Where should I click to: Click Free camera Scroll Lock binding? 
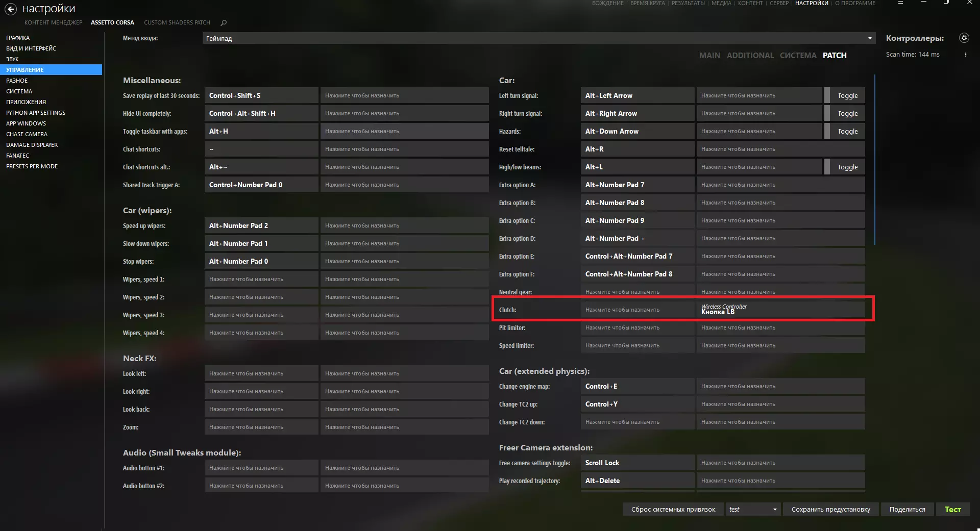point(637,463)
